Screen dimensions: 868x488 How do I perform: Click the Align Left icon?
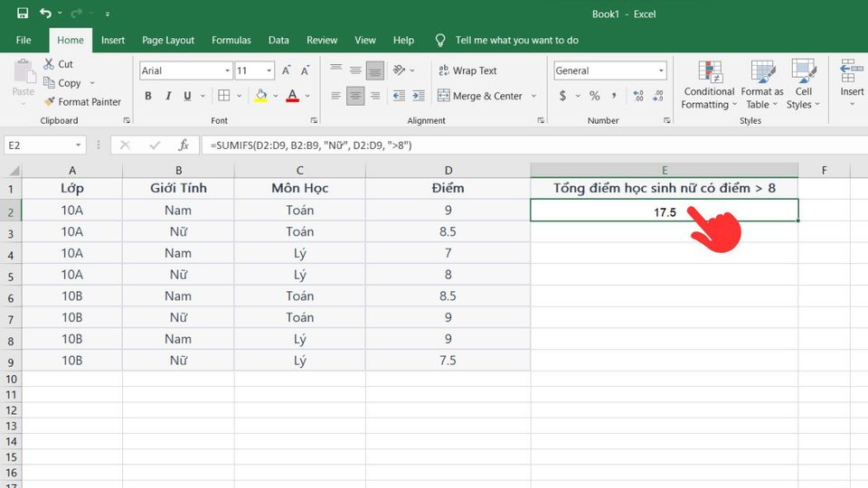coord(335,96)
